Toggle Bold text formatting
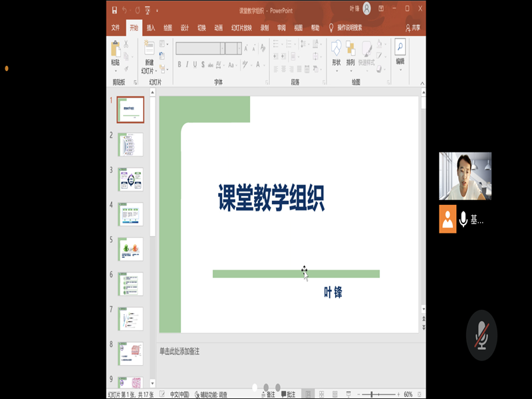The height and width of the screenshot is (399, 532). click(179, 65)
